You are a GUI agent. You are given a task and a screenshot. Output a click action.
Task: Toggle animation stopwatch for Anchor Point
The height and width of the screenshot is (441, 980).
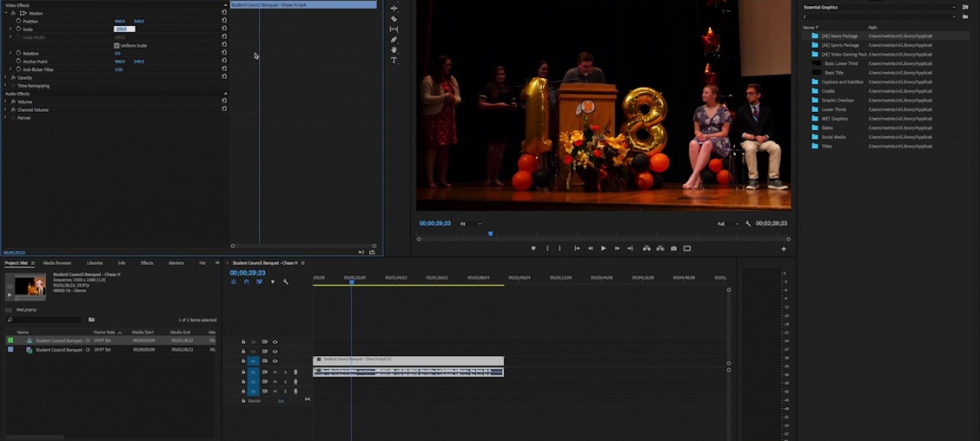pyautogui.click(x=19, y=62)
